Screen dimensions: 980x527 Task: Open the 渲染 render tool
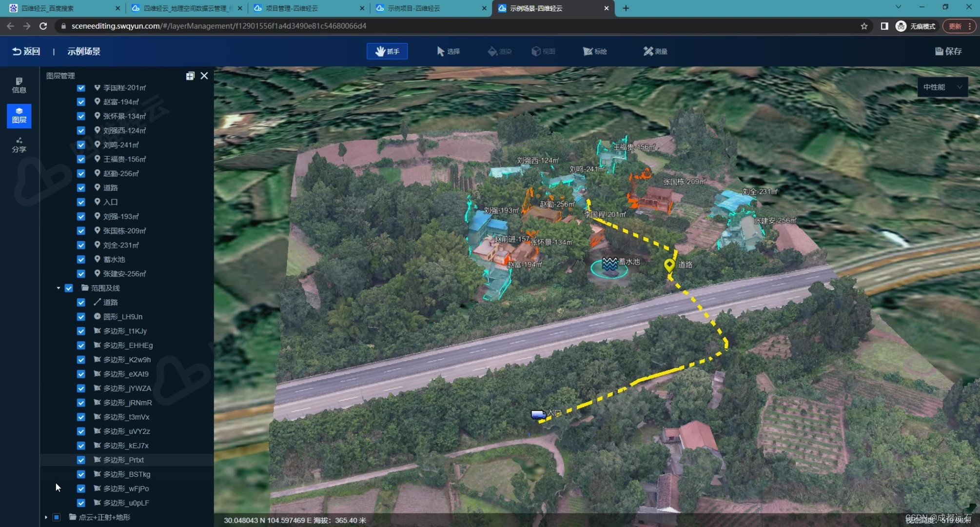500,51
